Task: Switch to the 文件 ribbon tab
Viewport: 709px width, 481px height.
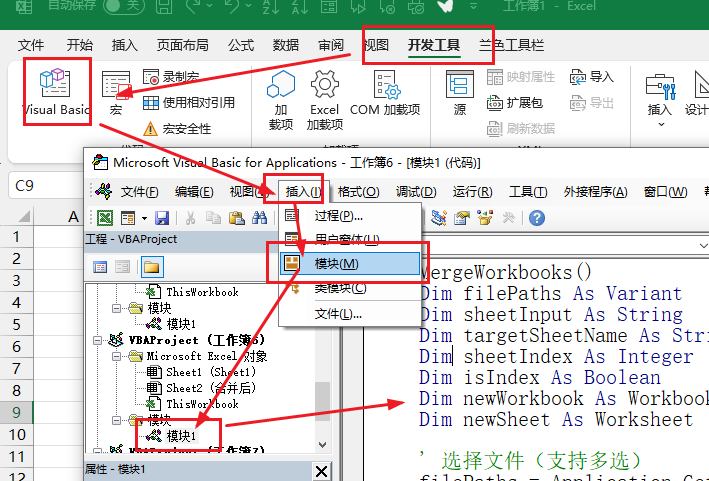Action: (31, 45)
